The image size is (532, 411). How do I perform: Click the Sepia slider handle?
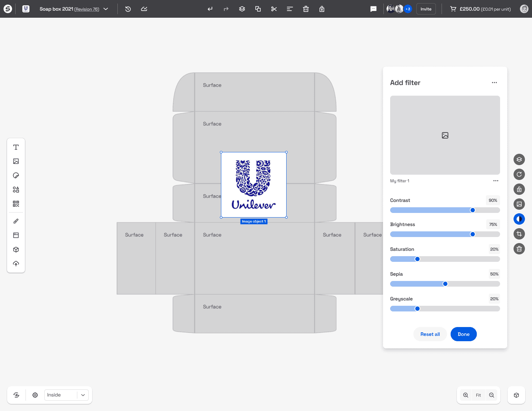[x=445, y=284]
